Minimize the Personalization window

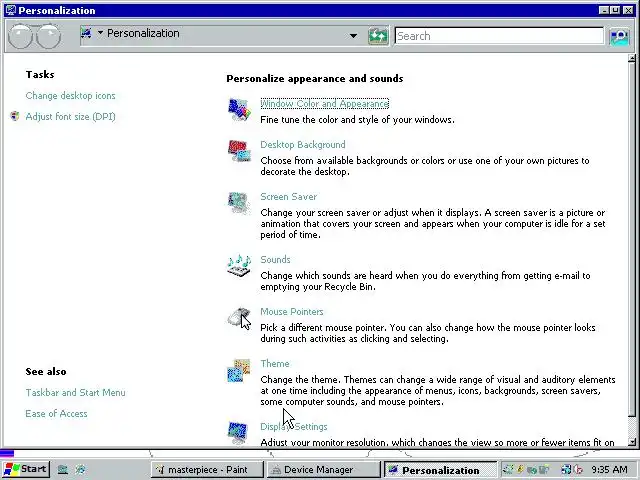(x=604, y=10)
